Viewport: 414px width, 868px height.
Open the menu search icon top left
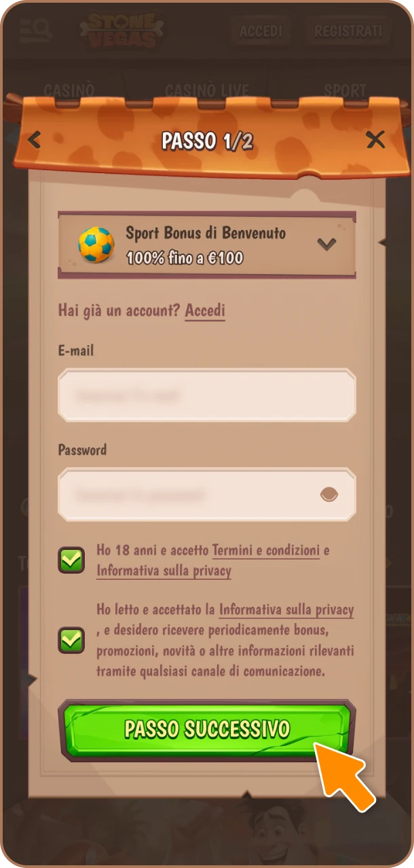point(36,30)
